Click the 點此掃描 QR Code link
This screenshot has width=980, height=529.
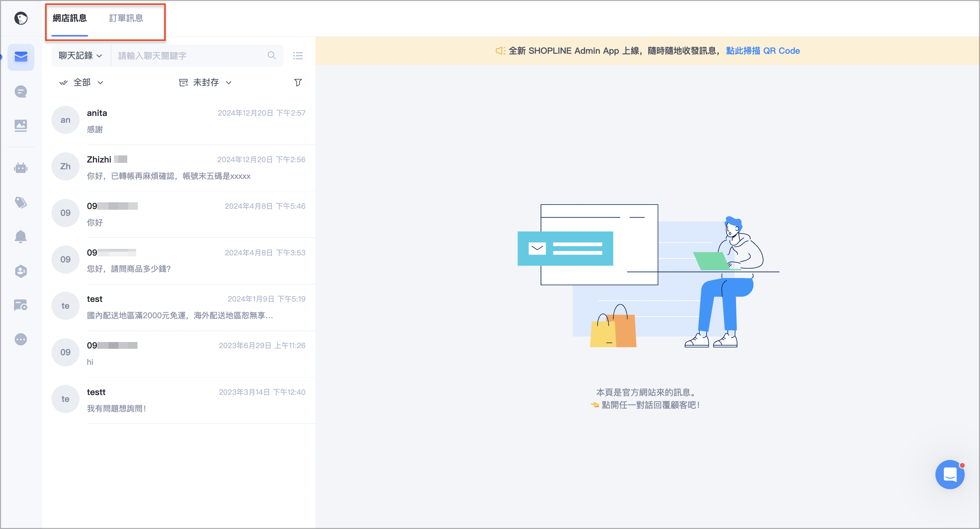[x=762, y=51]
